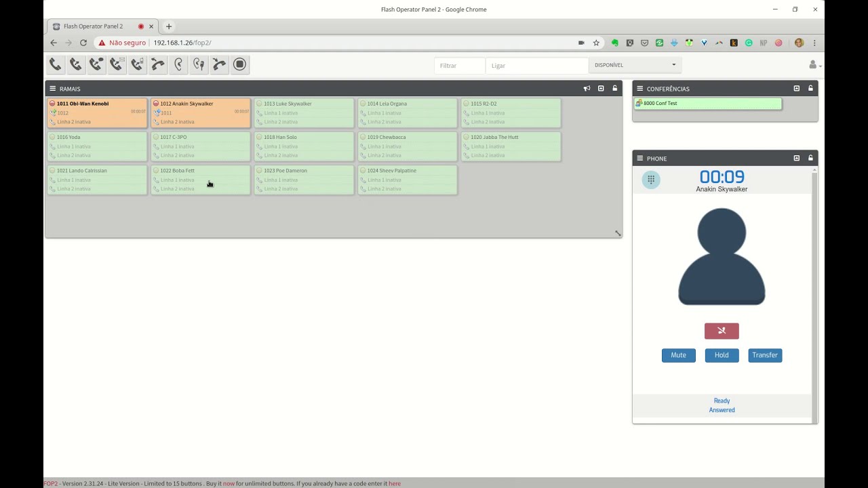Click the Hangup handset toolbar icon
The height and width of the screenshot is (488, 868).
pyautogui.click(x=219, y=64)
